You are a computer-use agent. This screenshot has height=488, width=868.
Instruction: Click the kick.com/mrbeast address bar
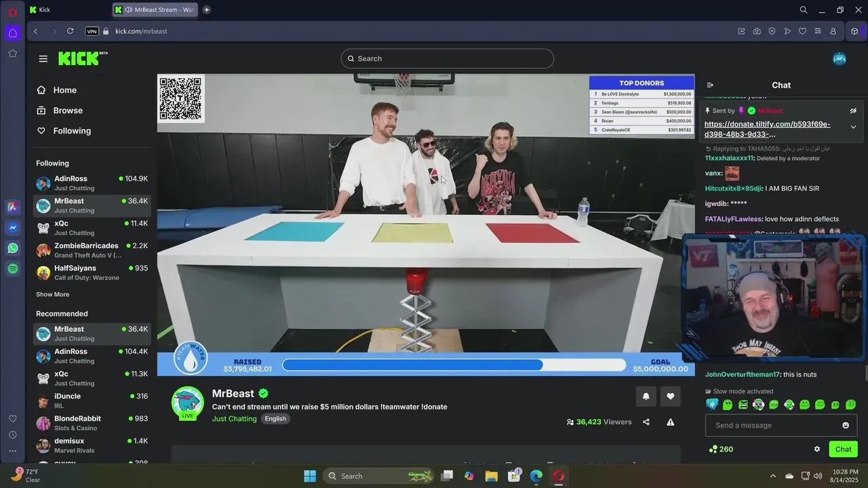(141, 31)
